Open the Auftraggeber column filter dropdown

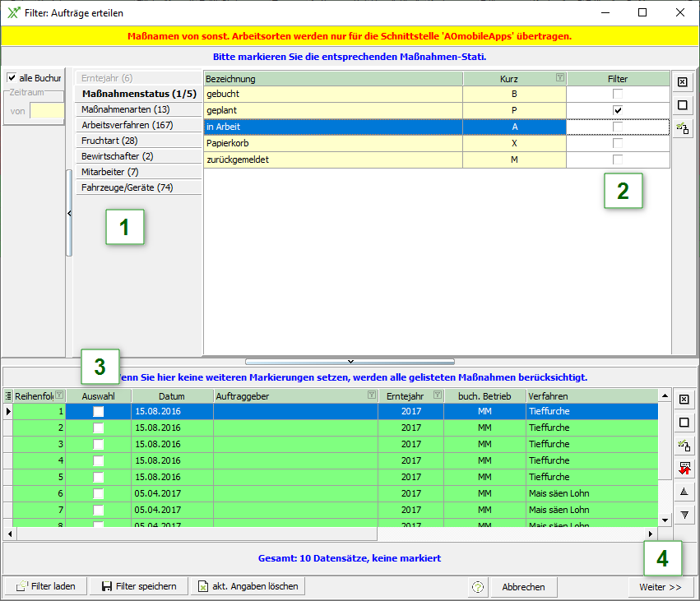click(372, 395)
